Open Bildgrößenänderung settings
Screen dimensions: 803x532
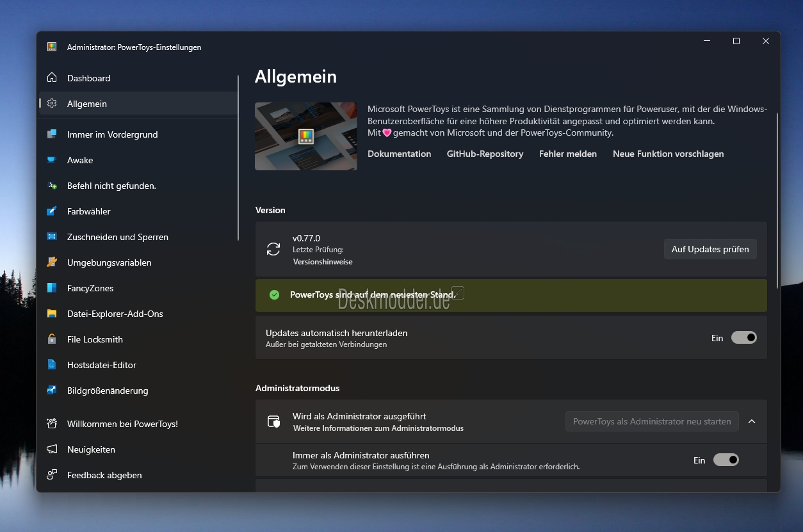(138, 391)
